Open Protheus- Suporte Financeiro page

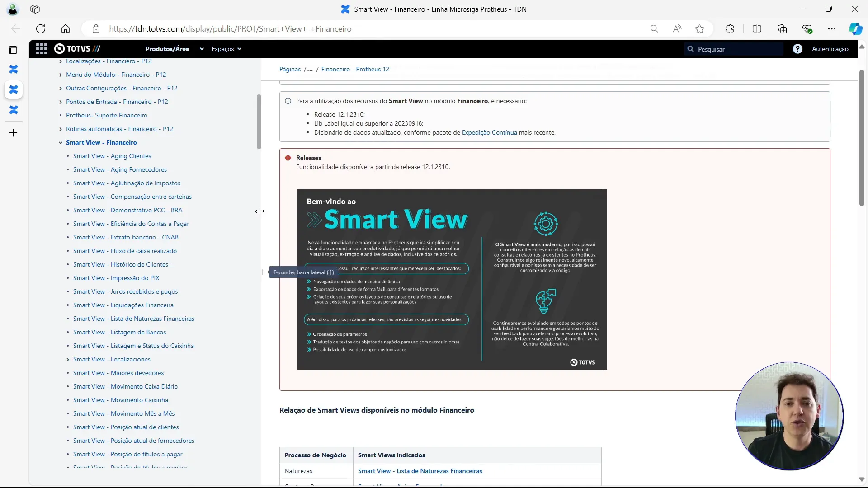107,115
